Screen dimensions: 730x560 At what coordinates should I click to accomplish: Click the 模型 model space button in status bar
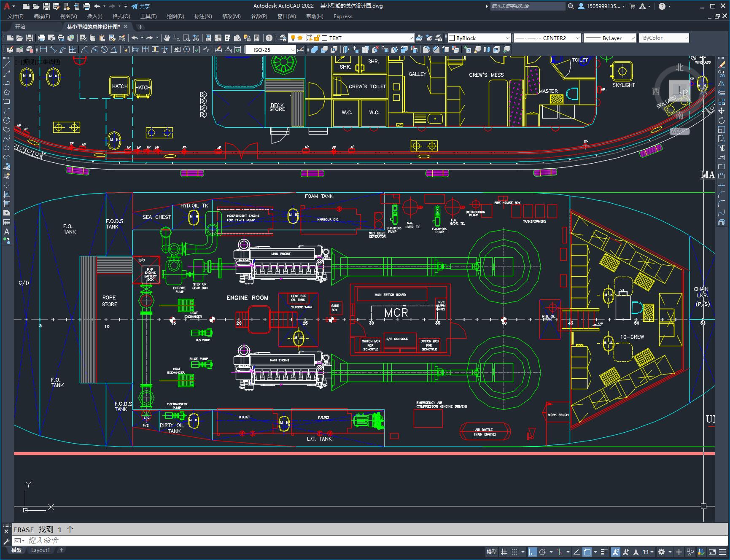point(492,552)
